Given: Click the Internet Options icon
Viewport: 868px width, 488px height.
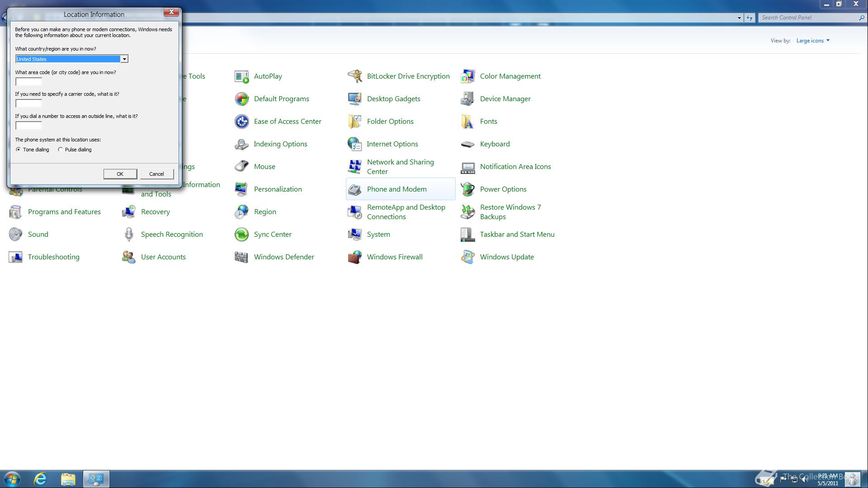Looking at the screenshot, I should [x=354, y=144].
